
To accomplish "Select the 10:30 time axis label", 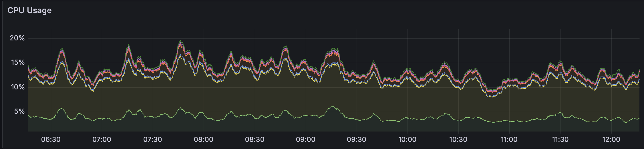I will pyautogui.click(x=458, y=140).
